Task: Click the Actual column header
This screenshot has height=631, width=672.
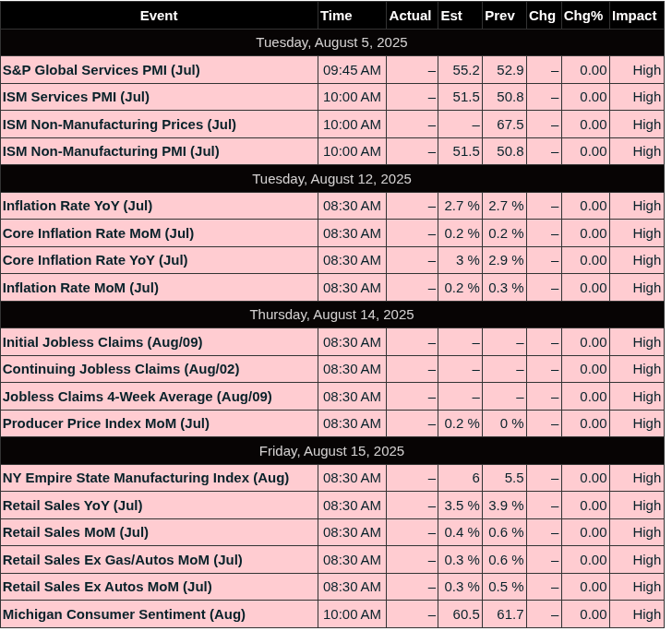Action: (412, 16)
